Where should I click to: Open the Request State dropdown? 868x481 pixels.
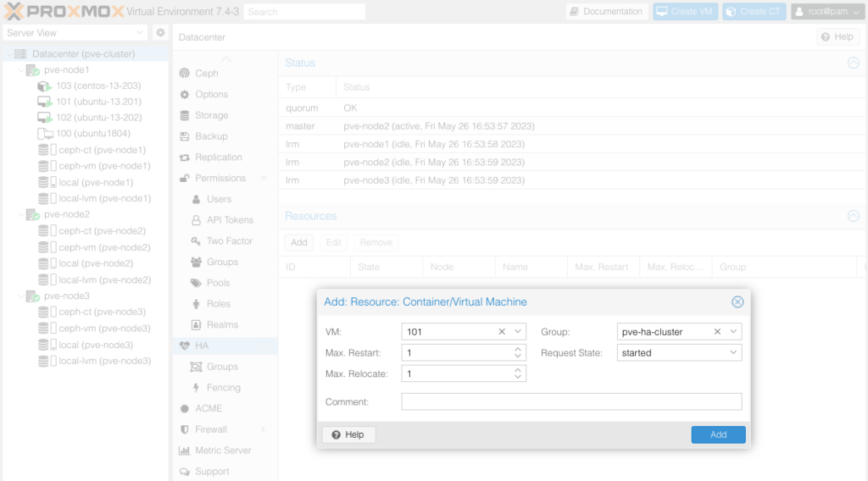click(x=733, y=353)
